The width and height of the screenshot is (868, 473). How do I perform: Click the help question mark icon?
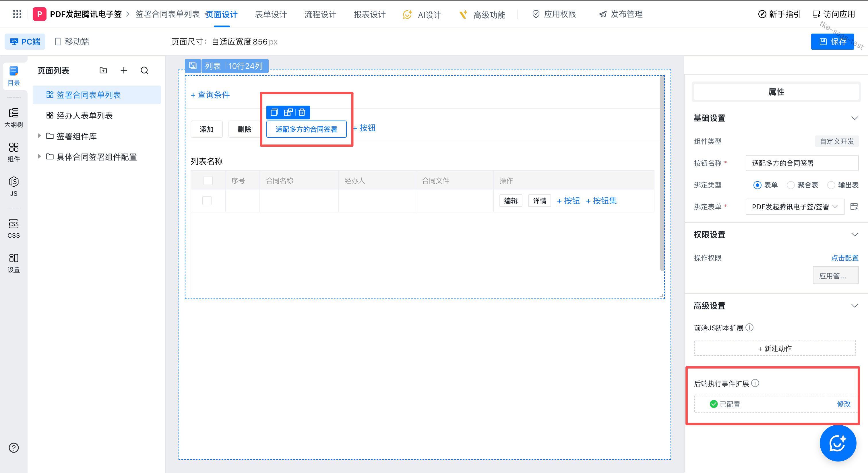point(13,448)
